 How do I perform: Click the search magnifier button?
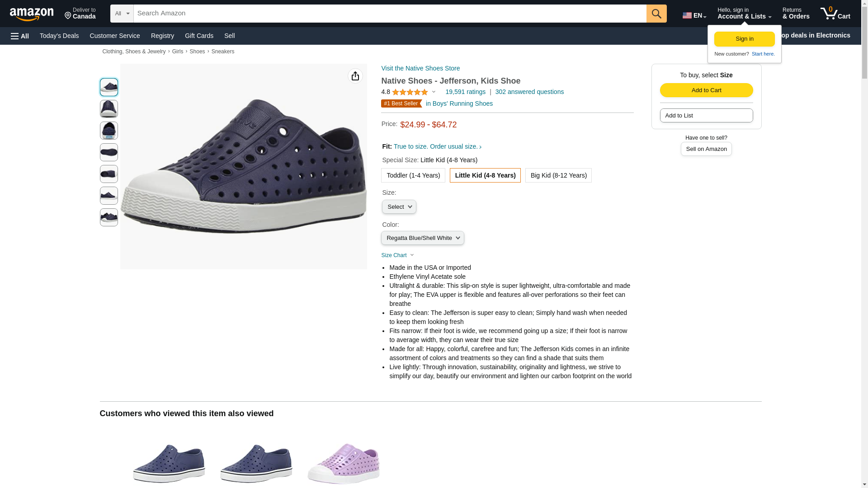click(656, 14)
